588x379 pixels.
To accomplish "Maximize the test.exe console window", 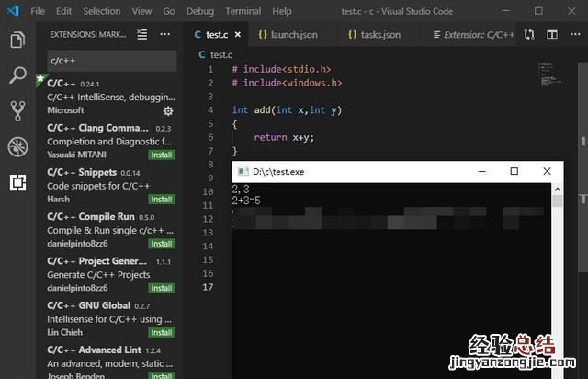I will tap(514, 171).
